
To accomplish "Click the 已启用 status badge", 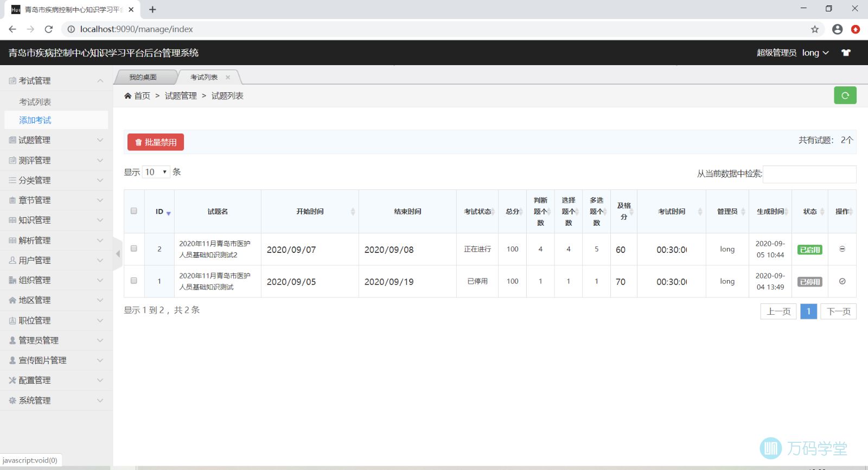I will pos(810,250).
